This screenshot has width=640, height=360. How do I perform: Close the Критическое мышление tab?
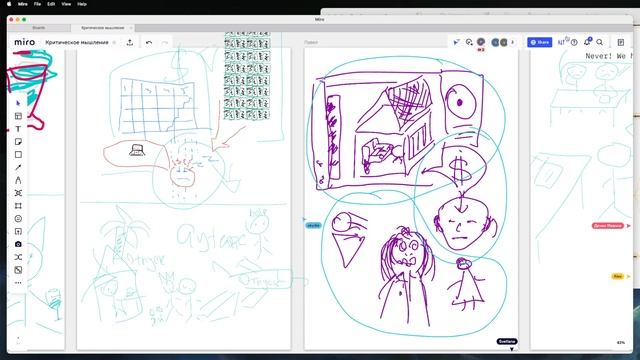pyautogui.click(x=131, y=28)
